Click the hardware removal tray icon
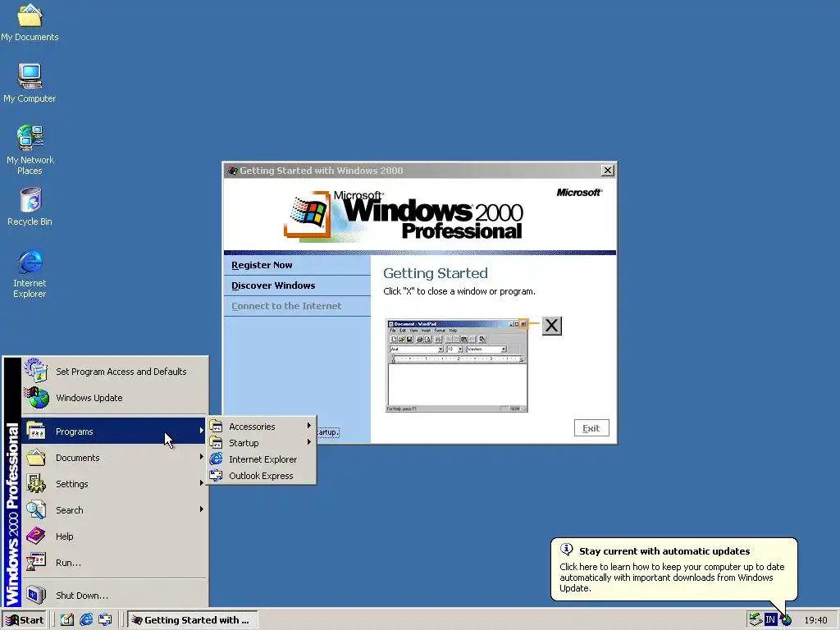The width and height of the screenshot is (840, 630). click(x=756, y=620)
